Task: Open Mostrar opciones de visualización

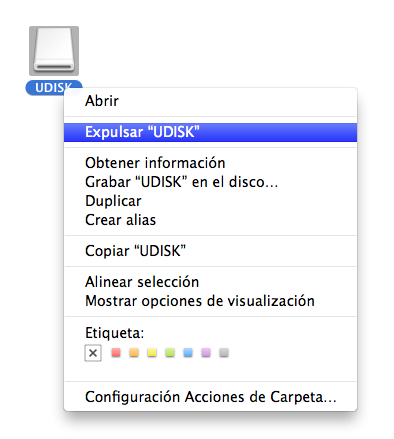Action: point(210,301)
